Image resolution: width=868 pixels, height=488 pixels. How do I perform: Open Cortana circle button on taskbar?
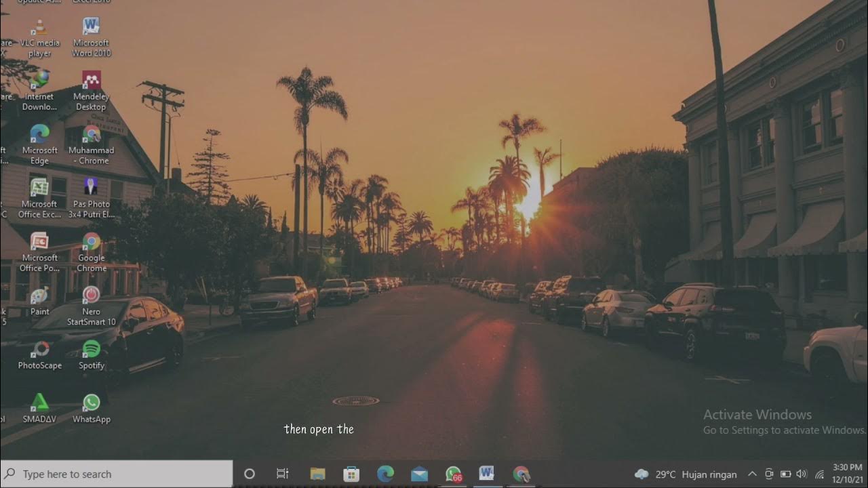tap(249, 474)
